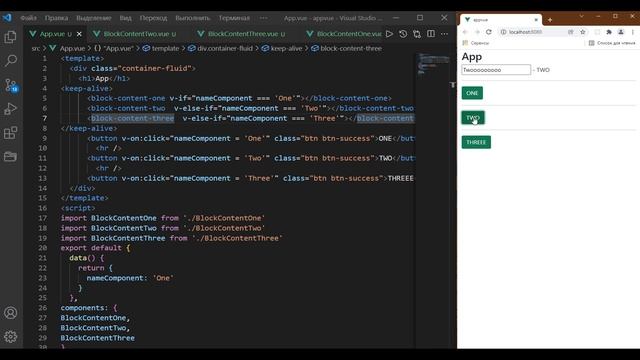Open Run and Debug view

[10, 109]
